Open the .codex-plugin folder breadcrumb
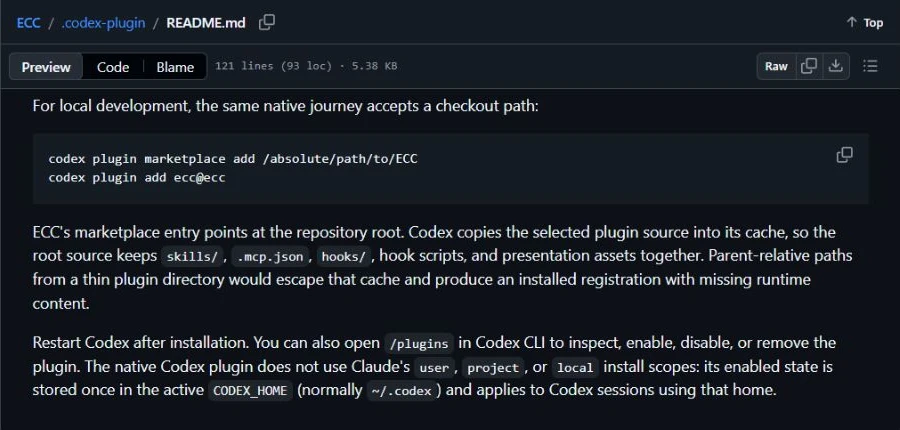This screenshot has height=430, width=900. (x=103, y=23)
